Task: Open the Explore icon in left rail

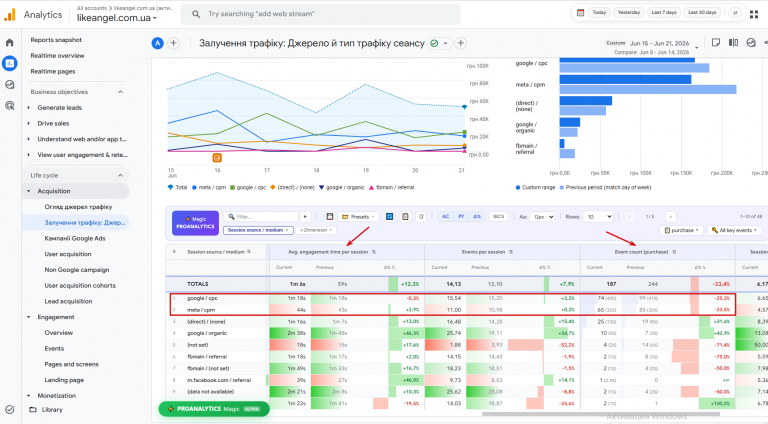Action: tap(9, 85)
